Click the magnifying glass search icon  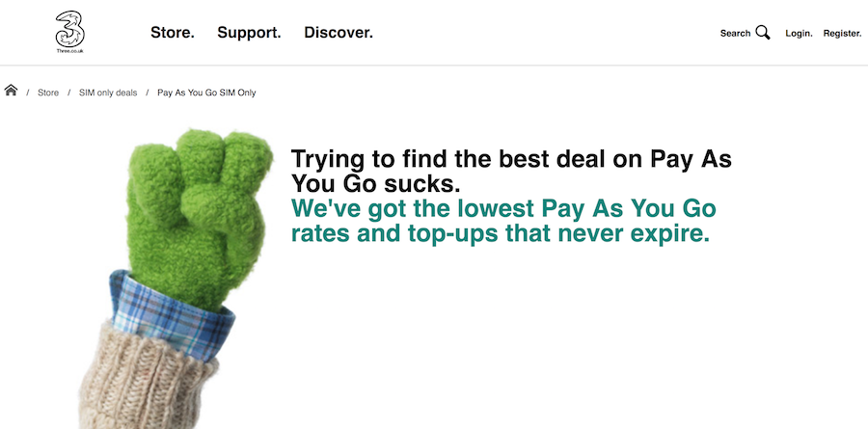(x=763, y=33)
